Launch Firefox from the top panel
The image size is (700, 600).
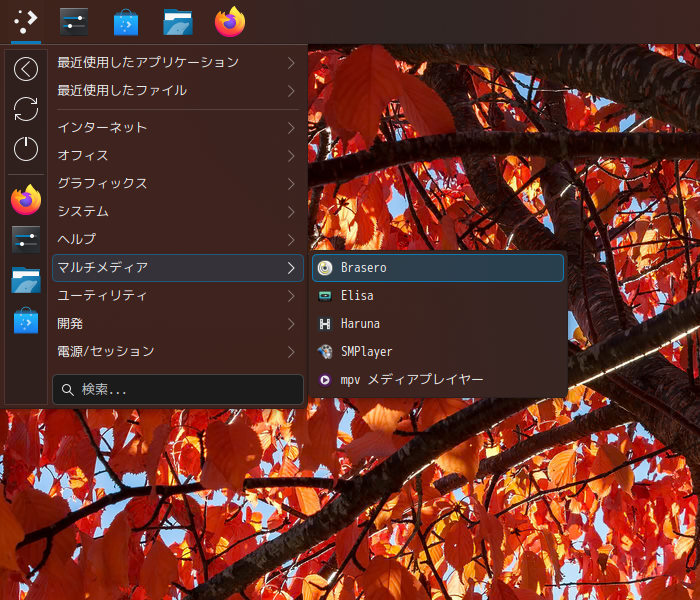click(230, 22)
